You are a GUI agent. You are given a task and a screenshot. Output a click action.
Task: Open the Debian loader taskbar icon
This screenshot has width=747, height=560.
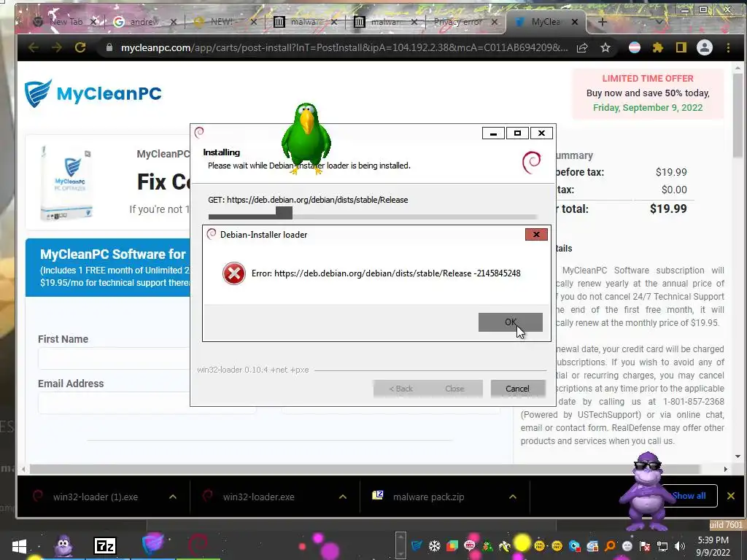point(197,545)
